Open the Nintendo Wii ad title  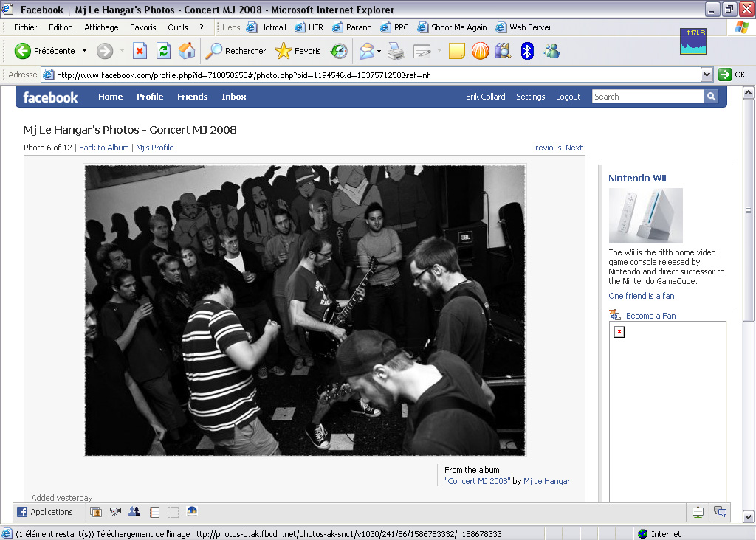tap(637, 179)
